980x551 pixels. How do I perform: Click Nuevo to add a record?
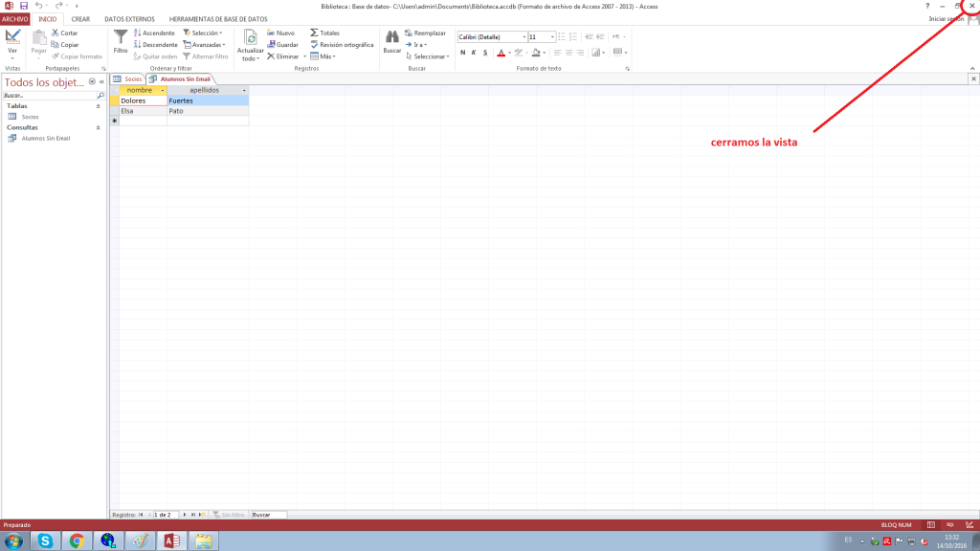(x=280, y=33)
